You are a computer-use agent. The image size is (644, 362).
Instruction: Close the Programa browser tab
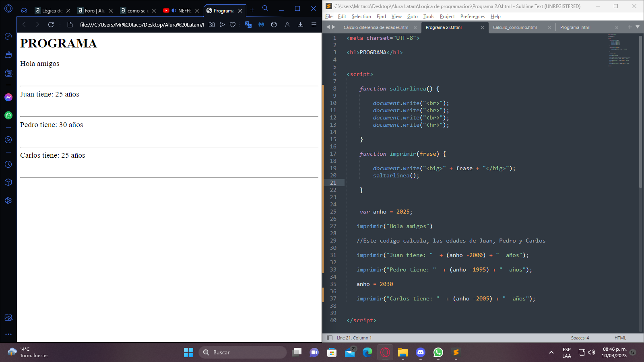click(x=240, y=11)
